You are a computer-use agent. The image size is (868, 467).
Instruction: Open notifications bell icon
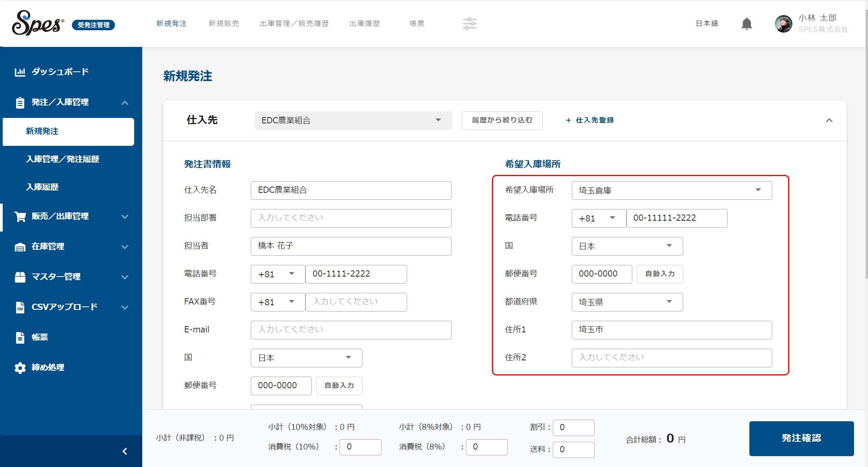[x=747, y=24]
